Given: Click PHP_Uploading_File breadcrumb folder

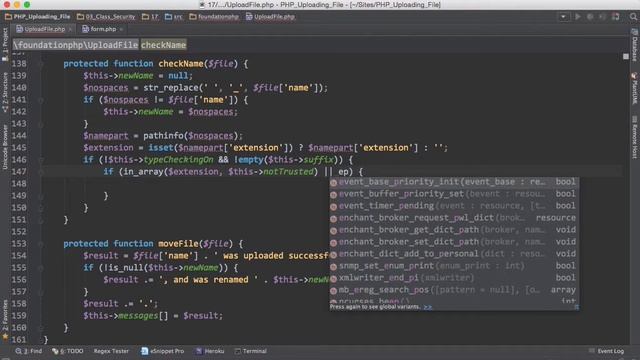Looking at the screenshot, I should click(x=38, y=17).
